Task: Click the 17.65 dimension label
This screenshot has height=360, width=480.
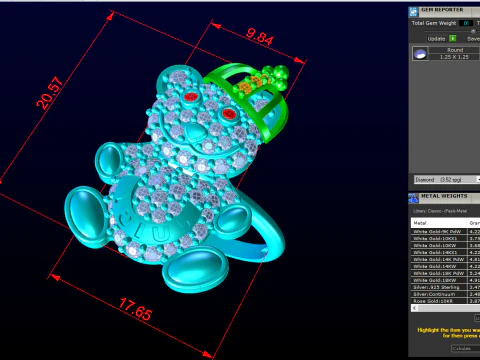Action: click(135, 309)
